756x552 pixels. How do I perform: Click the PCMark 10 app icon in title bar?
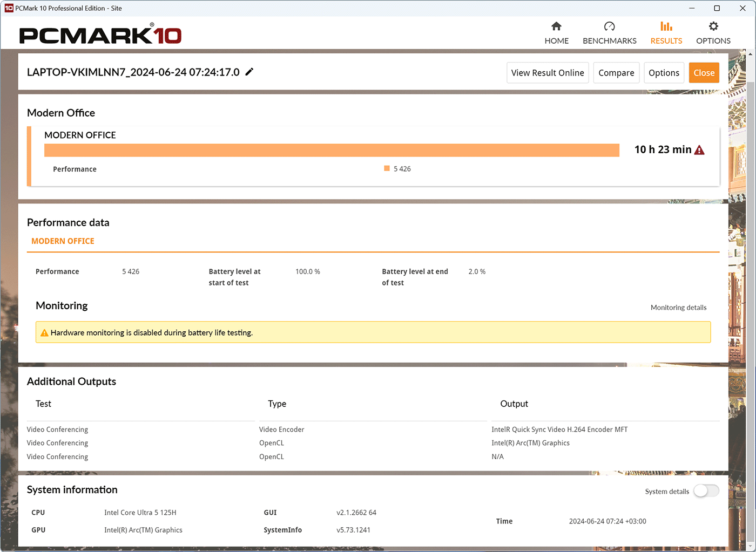click(9, 8)
